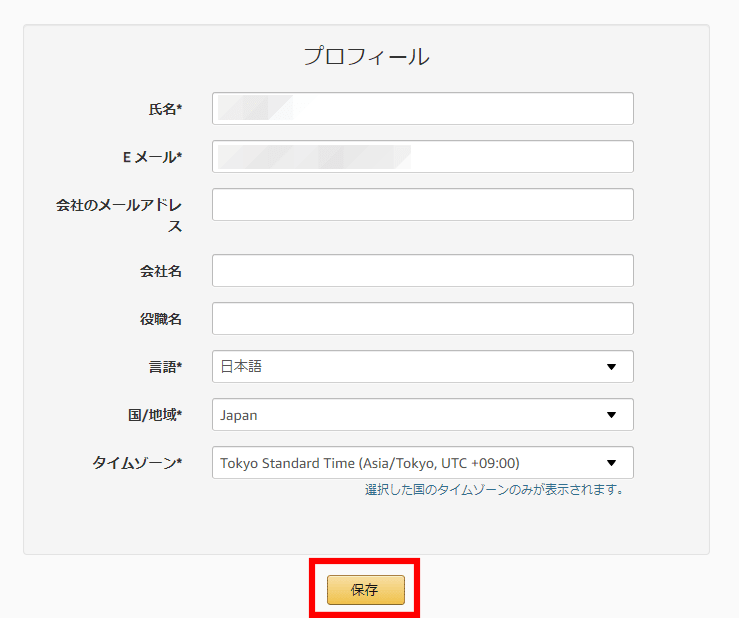This screenshot has height=618, width=739.
Task: Open the タイムゾーン dropdown showing Tokyo Standard Time
Action: click(423, 462)
